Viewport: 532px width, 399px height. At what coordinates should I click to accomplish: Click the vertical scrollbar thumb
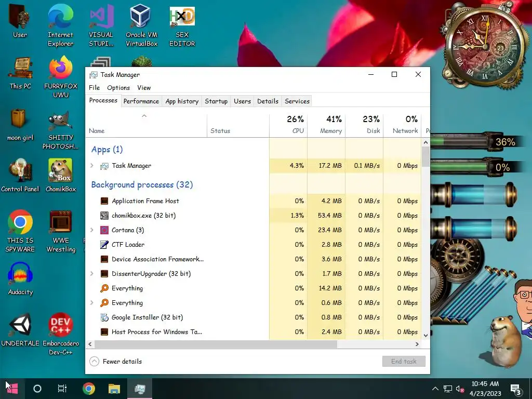click(425, 156)
